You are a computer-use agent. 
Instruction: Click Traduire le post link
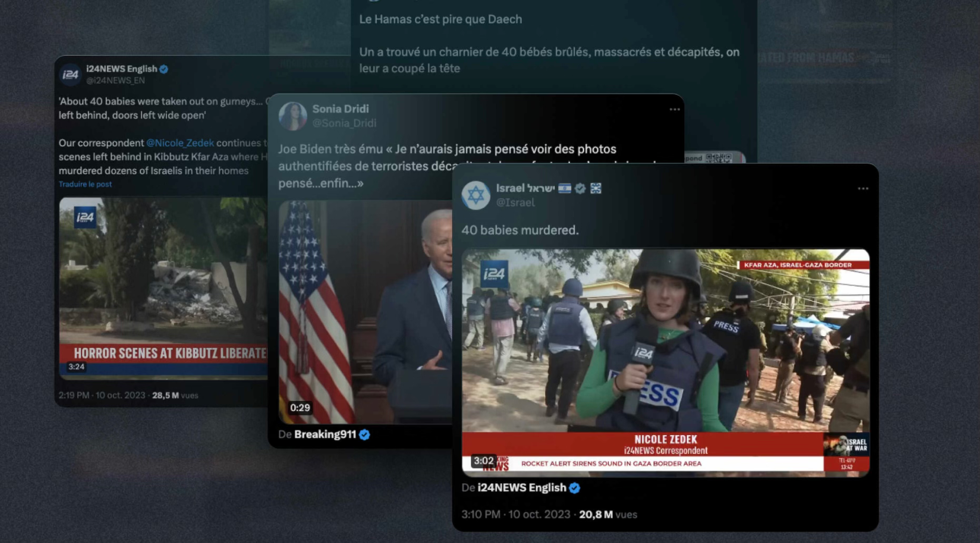coord(85,184)
